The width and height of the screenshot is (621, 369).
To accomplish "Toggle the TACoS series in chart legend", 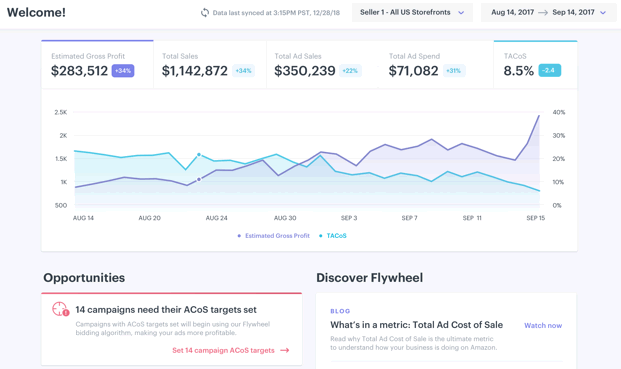I will click(333, 236).
